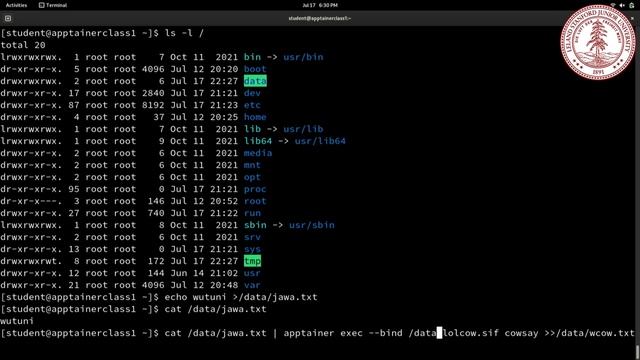Click 'echo wutuni >/data/jawa.txt' command
Viewport: 640px width, 360px height.
[241, 297]
